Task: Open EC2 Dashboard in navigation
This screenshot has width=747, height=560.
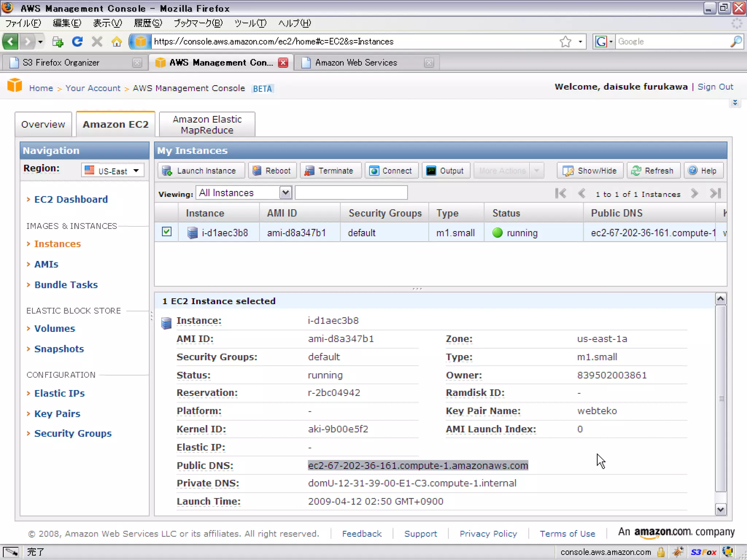Action: tap(71, 199)
